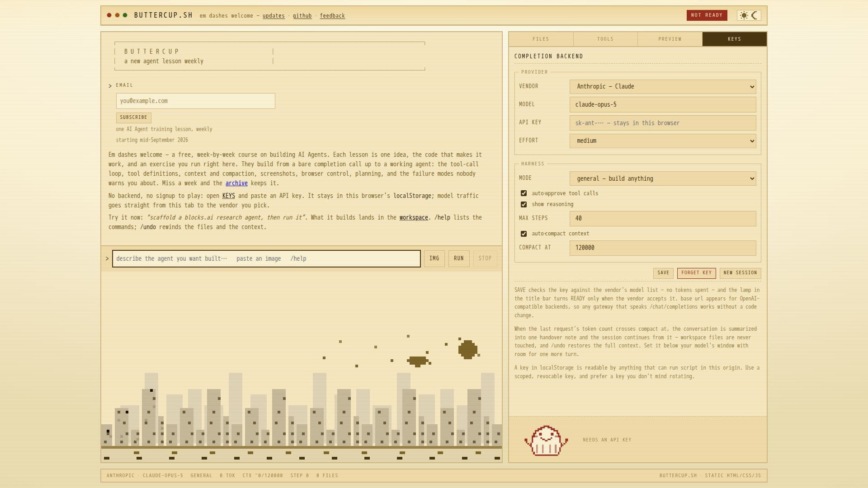Toggle auto-approve tool calls checkbox
The height and width of the screenshot is (488, 868).
(x=524, y=193)
